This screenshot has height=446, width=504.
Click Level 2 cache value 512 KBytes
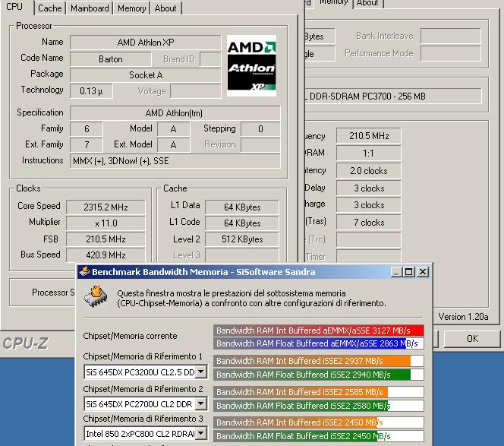[x=241, y=239]
